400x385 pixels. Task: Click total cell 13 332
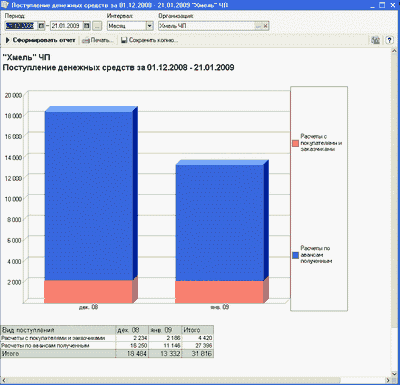point(165,354)
